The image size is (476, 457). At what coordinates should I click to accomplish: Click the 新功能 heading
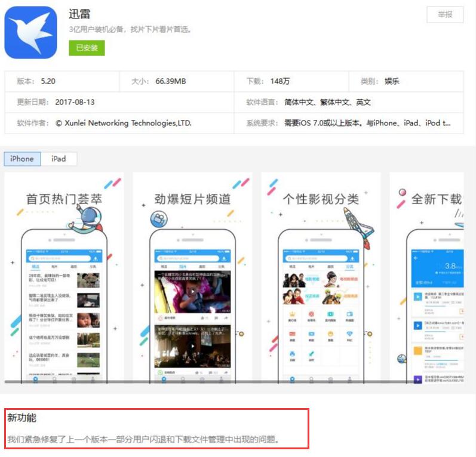pos(22,418)
